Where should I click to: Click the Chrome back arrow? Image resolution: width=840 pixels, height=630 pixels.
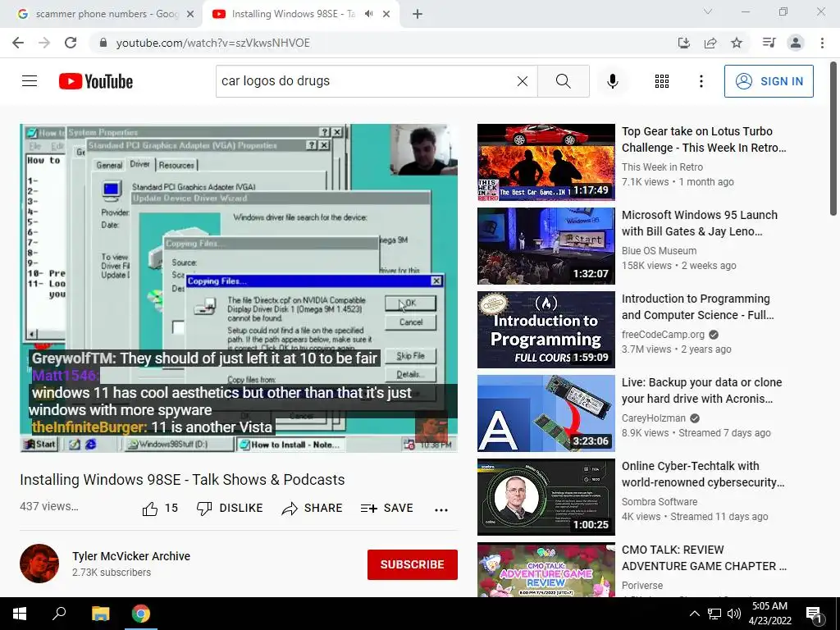(18, 43)
